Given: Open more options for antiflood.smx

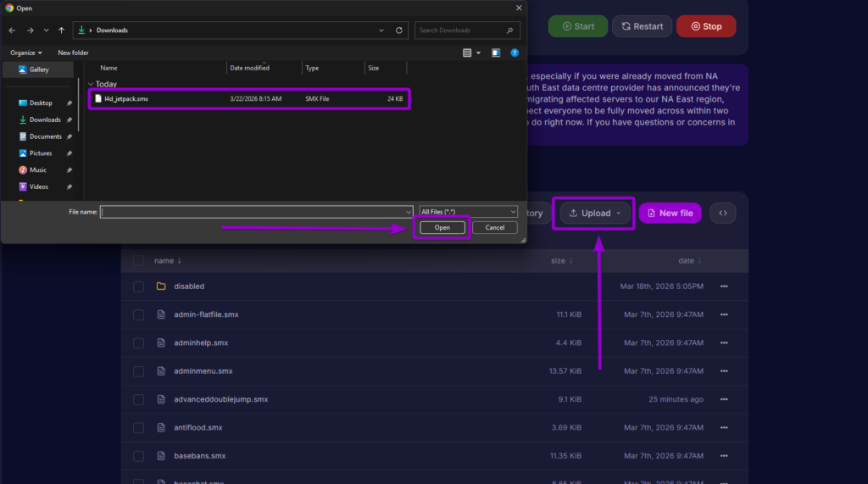Looking at the screenshot, I should coord(724,427).
